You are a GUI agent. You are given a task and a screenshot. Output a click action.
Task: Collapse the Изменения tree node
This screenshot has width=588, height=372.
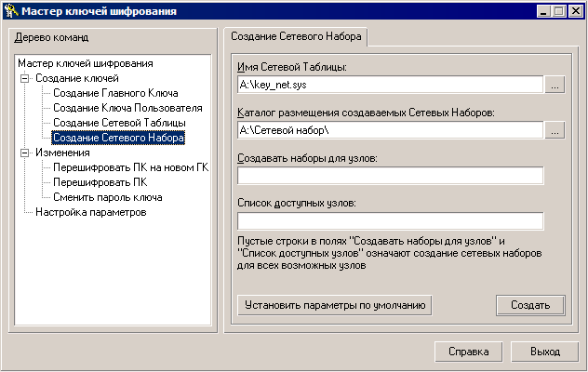tap(25, 153)
